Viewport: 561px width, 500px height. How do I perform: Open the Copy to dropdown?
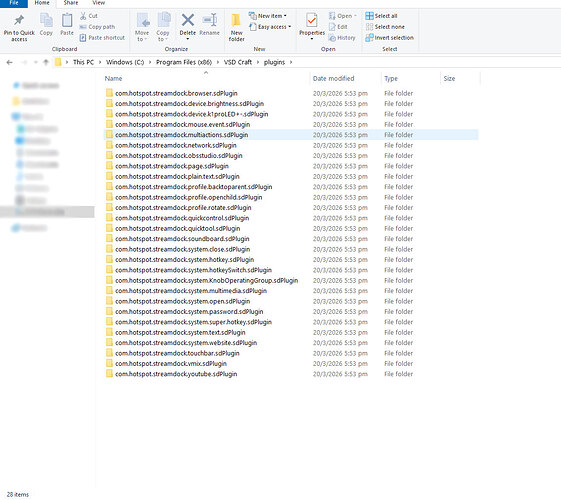click(163, 27)
